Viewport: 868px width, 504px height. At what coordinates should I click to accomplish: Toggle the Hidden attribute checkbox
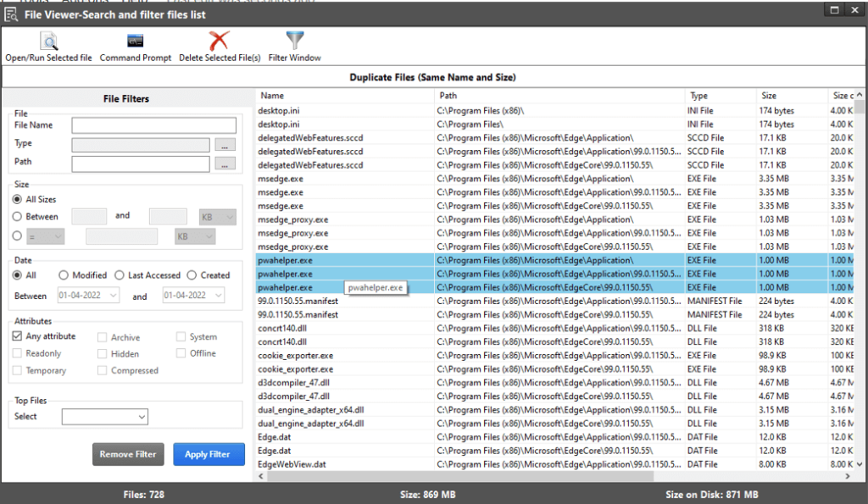click(x=102, y=353)
